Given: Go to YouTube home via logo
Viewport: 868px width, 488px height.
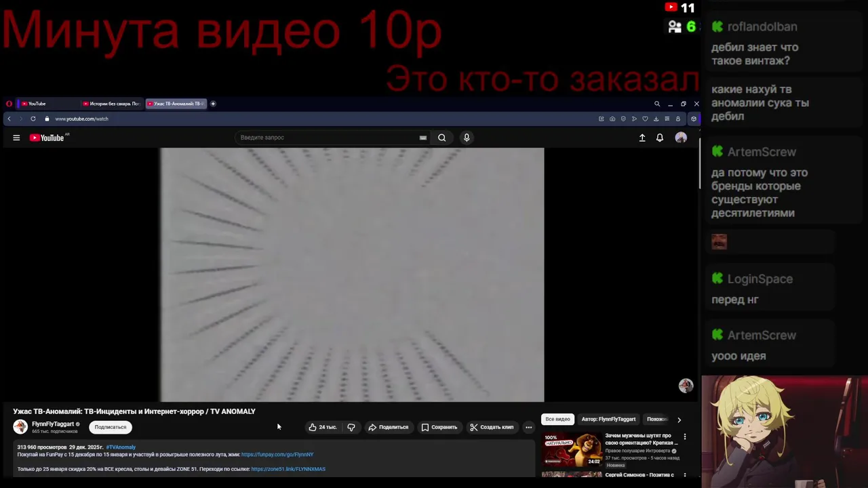Looking at the screenshot, I should pos(47,138).
